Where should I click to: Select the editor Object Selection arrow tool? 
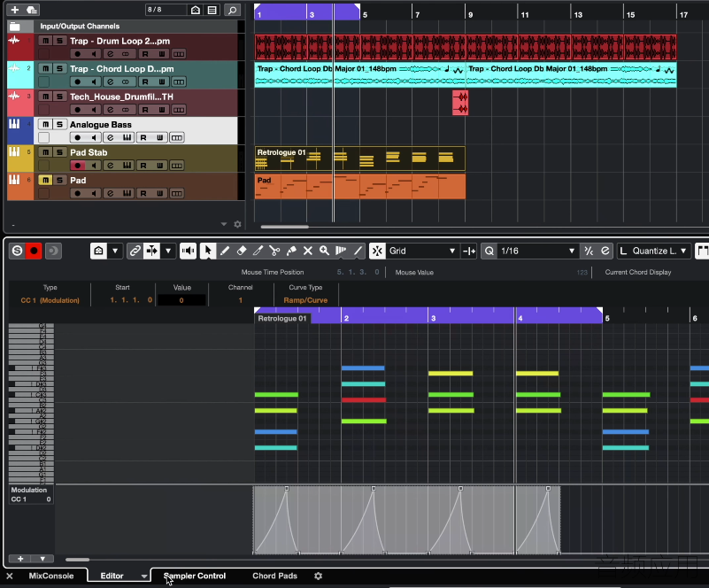(207, 251)
